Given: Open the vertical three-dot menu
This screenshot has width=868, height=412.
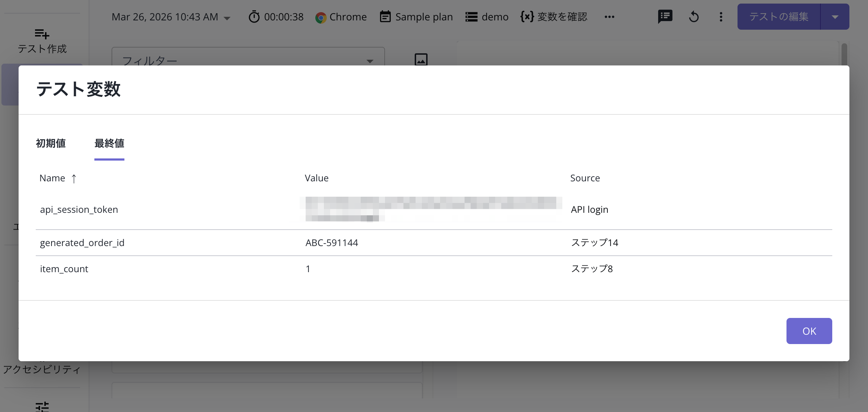Looking at the screenshot, I should coord(721,17).
